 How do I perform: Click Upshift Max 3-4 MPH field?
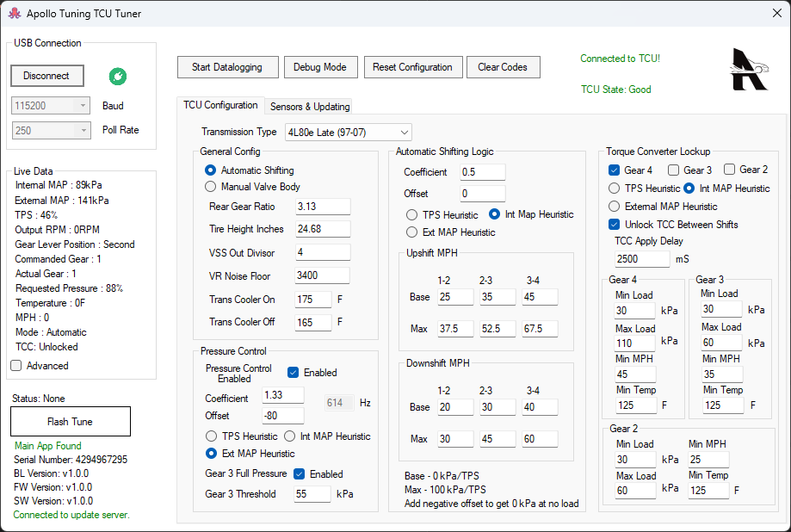540,329
